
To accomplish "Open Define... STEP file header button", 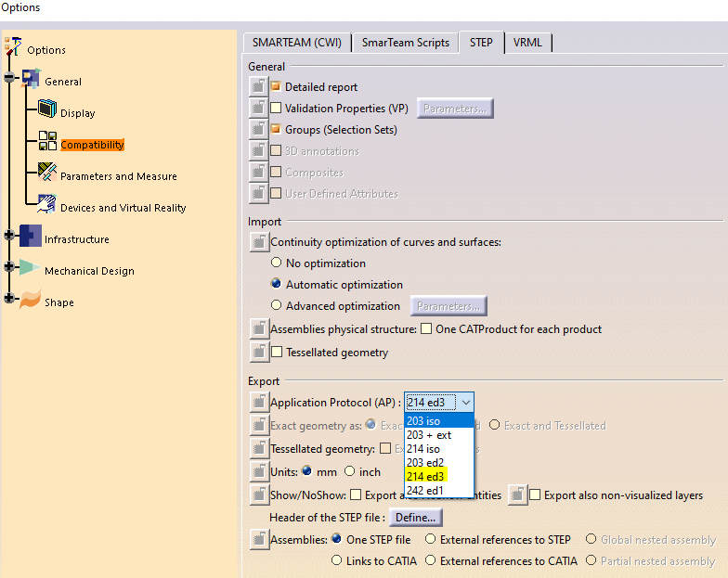I will pyautogui.click(x=416, y=518).
